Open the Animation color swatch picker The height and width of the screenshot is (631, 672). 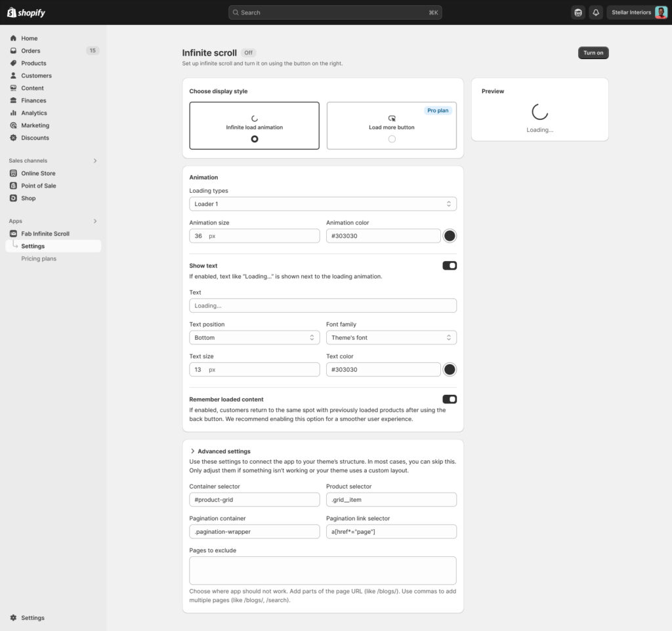[x=450, y=235]
